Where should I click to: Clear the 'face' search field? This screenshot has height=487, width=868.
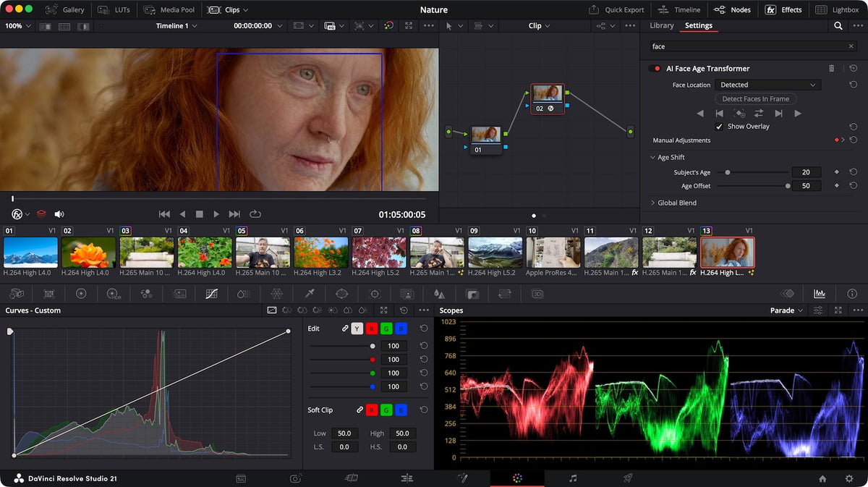click(851, 46)
